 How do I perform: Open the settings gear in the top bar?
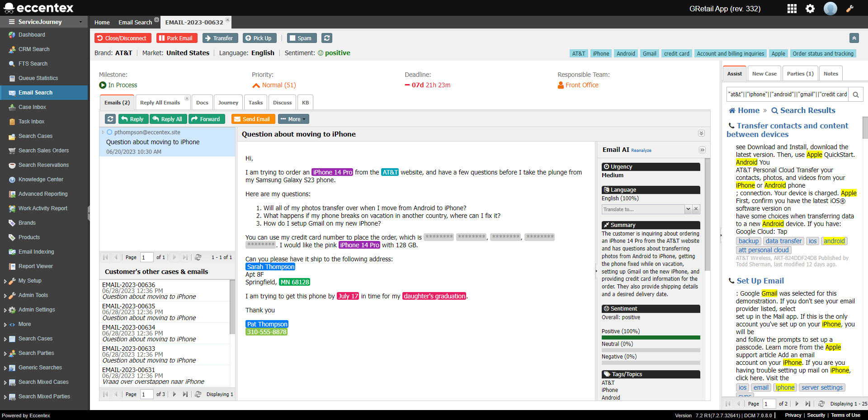point(810,8)
